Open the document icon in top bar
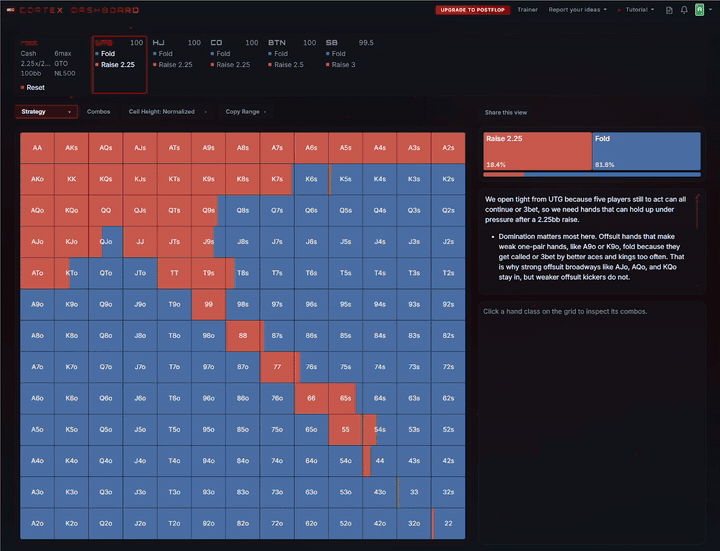720x551 pixels. coord(669,10)
